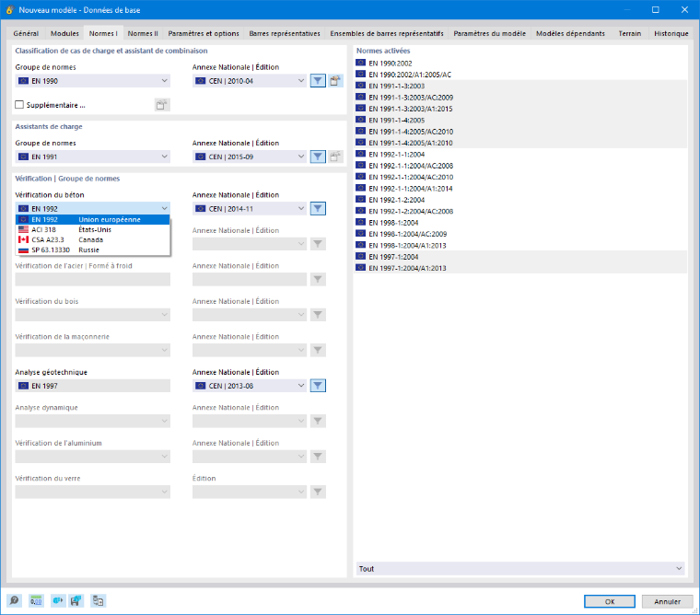
Task: Click the Annuler button
Action: [x=667, y=601]
